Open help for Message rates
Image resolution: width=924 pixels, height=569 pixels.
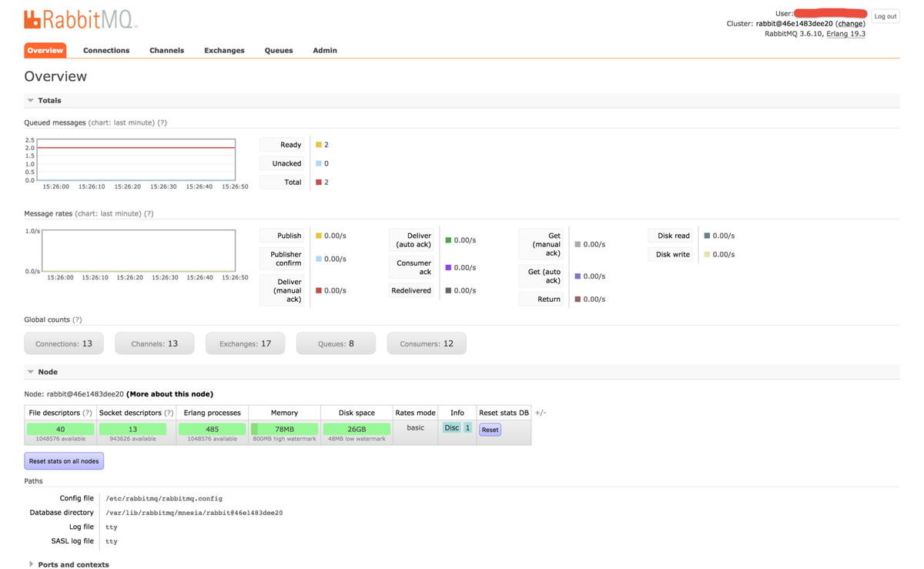tap(149, 213)
